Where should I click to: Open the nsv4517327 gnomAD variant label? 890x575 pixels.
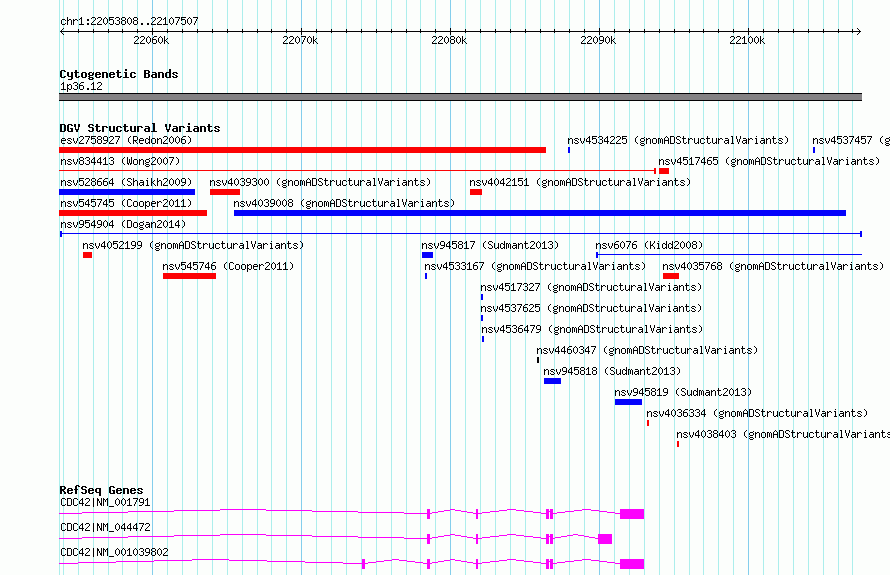click(x=591, y=287)
